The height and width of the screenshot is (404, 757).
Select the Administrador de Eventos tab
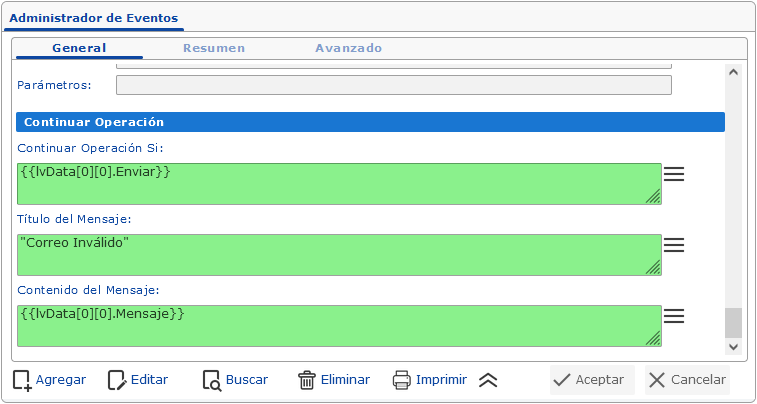94,19
